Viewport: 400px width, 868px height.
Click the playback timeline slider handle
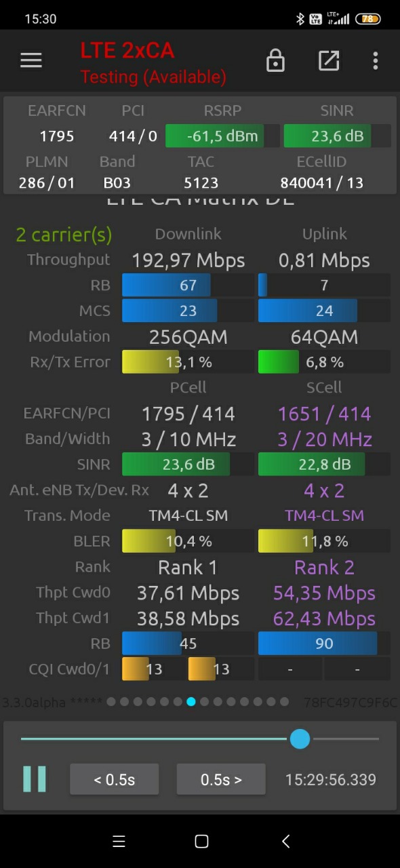(x=300, y=738)
